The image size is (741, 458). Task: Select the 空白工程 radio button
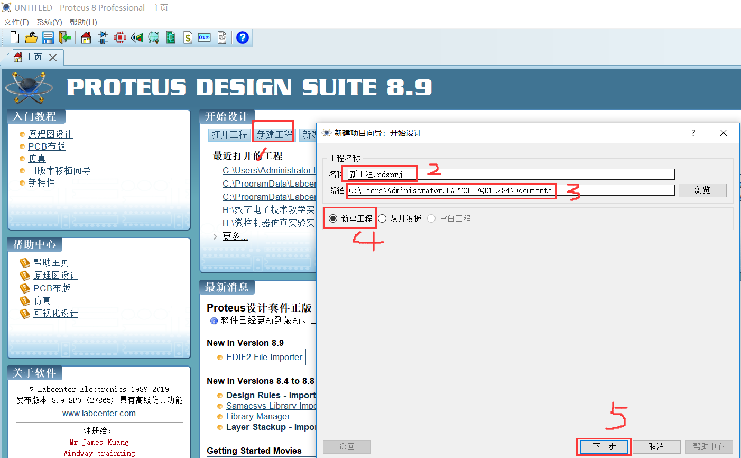(431, 218)
